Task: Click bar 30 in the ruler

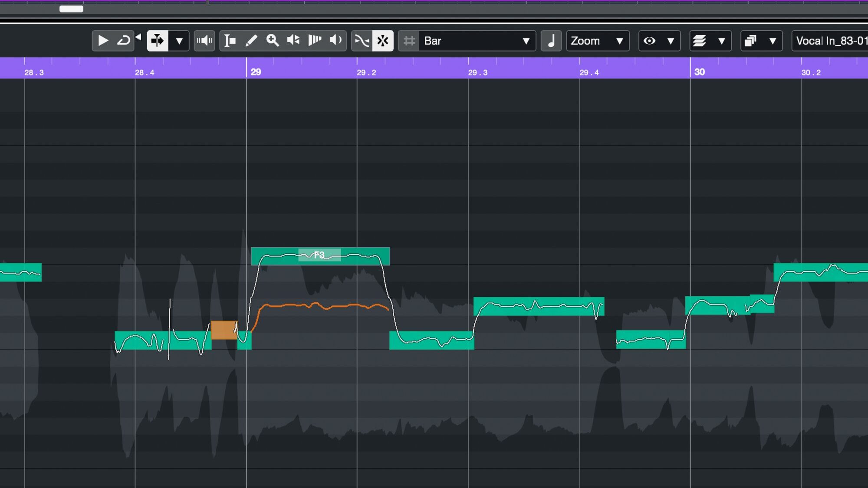Action: 699,72
